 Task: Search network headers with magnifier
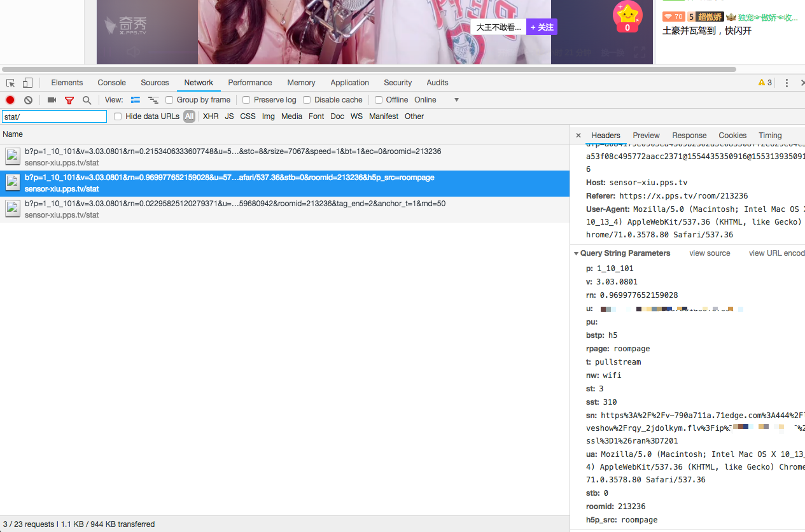86,100
